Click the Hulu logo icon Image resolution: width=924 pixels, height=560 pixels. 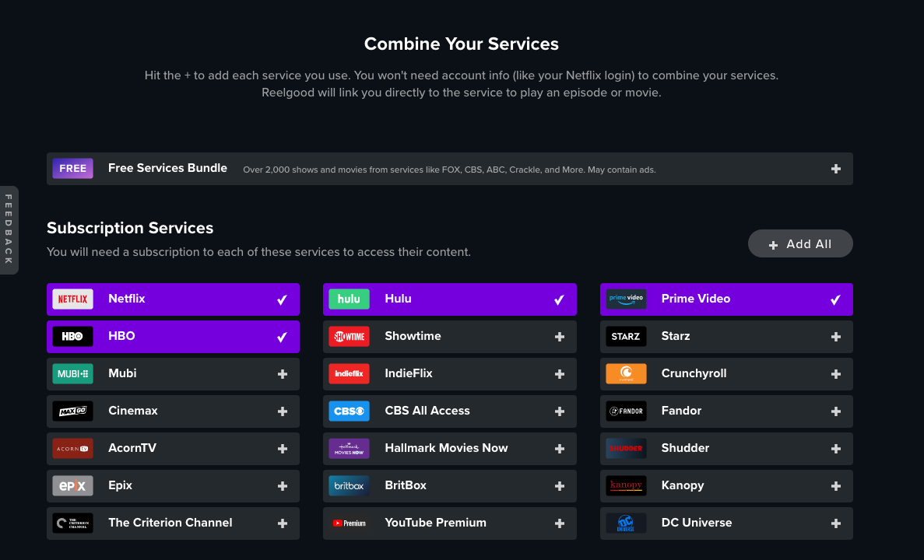(349, 299)
